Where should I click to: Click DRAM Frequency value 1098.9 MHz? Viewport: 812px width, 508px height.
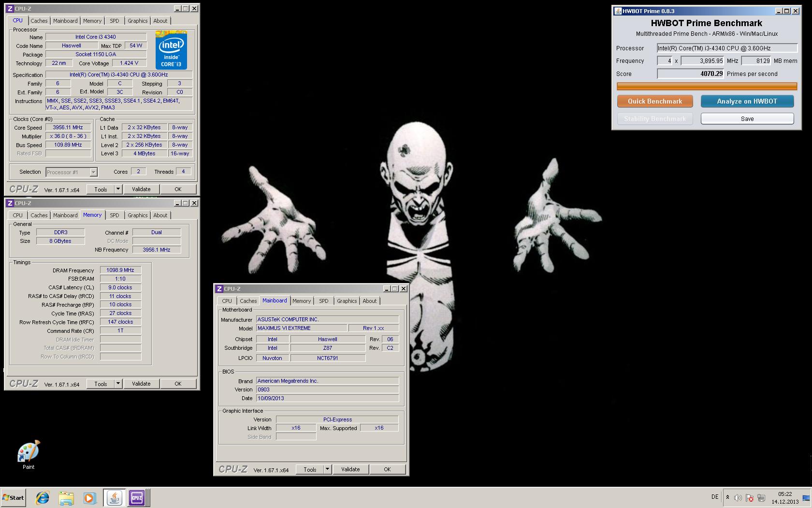coord(120,270)
